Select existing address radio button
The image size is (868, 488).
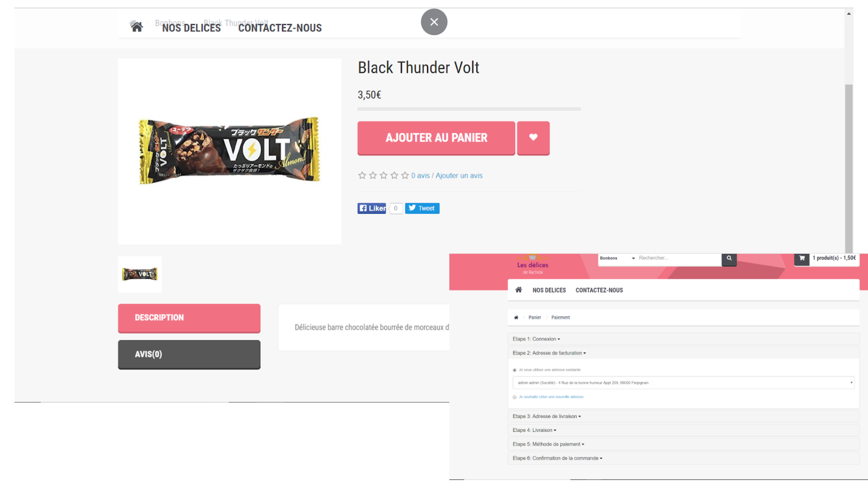[514, 370]
